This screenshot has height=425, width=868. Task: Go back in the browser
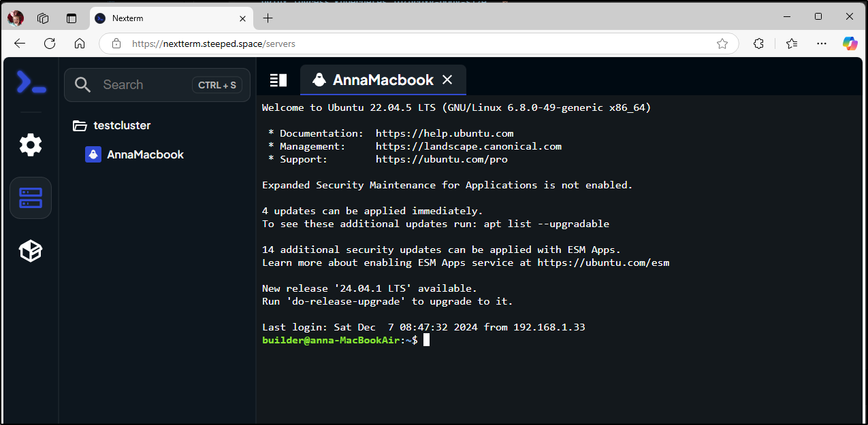pyautogui.click(x=20, y=44)
